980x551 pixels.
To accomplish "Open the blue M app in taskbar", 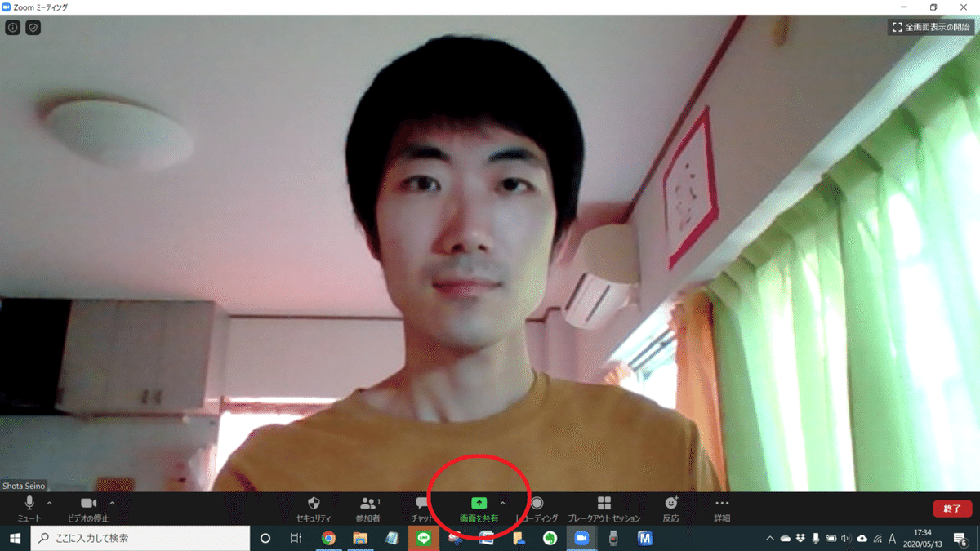I will [645, 538].
